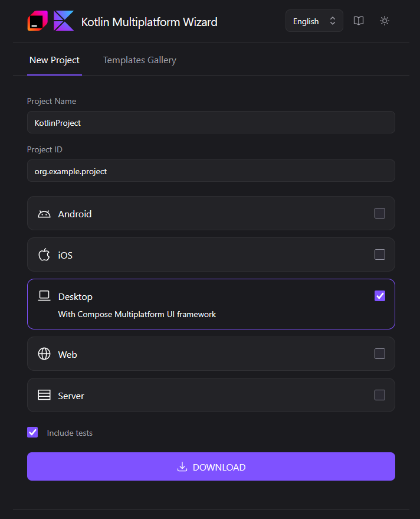Viewport: 420px width, 519px height.
Task: Click the monitor icon in the Desktop row
Action: tap(44, 296)
